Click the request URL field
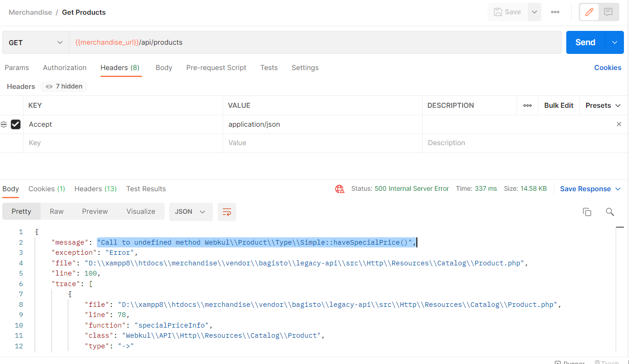 tap(315, 42)
